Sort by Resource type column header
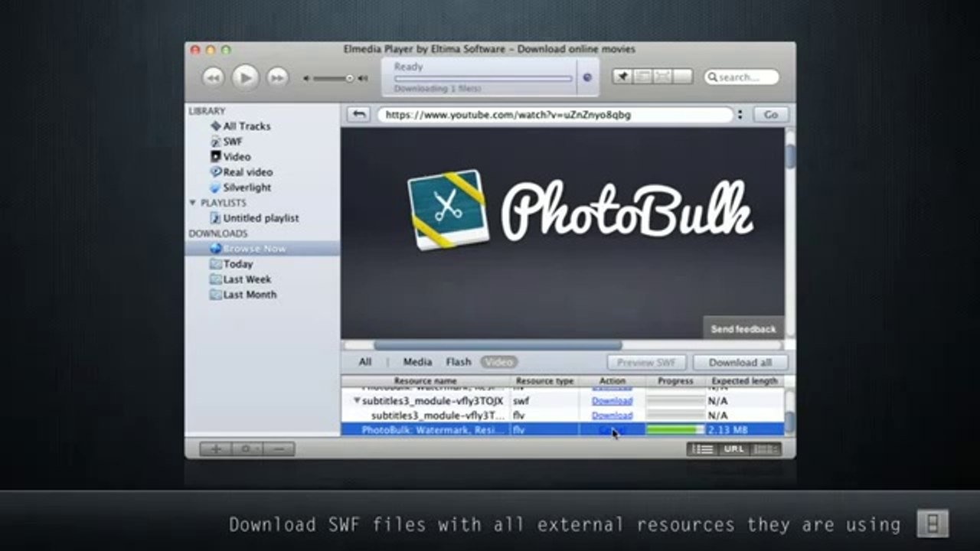 (544, 380)
